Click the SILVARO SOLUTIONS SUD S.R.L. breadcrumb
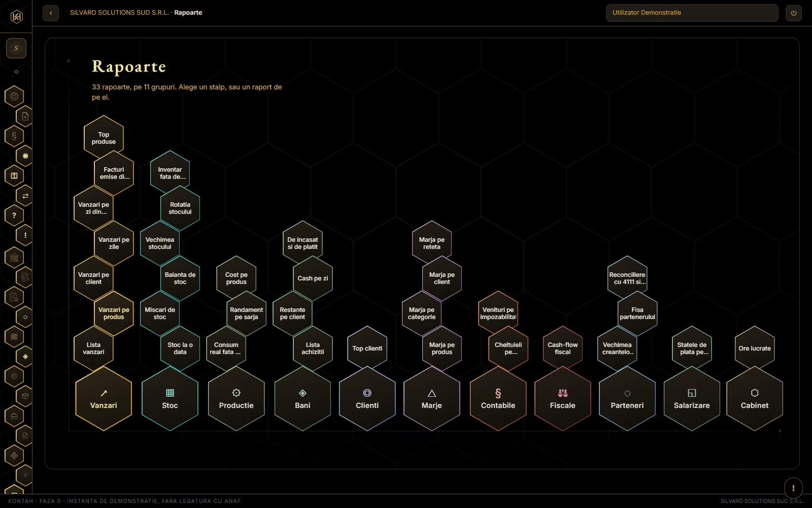Image resolution: width=812 pixels, height=508 pixels. pyautogui.click(x=119, y=13)
